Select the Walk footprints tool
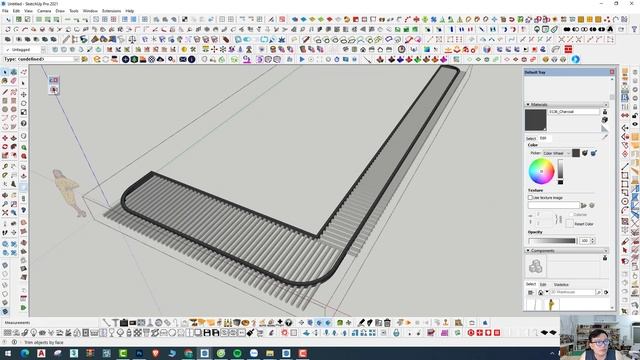Viewport: 640px width, 360px height. tap(5, 233)
